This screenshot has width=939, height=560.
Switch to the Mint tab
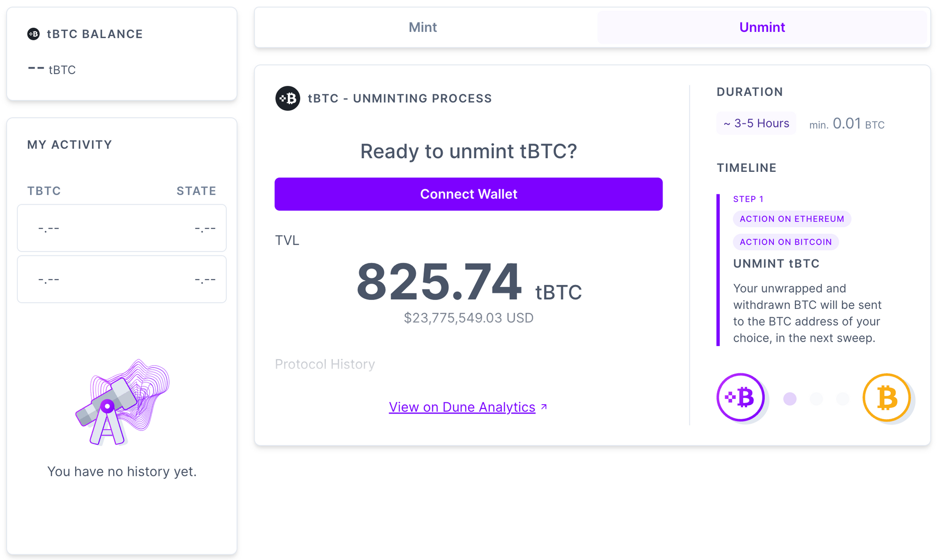pos(423,27)
